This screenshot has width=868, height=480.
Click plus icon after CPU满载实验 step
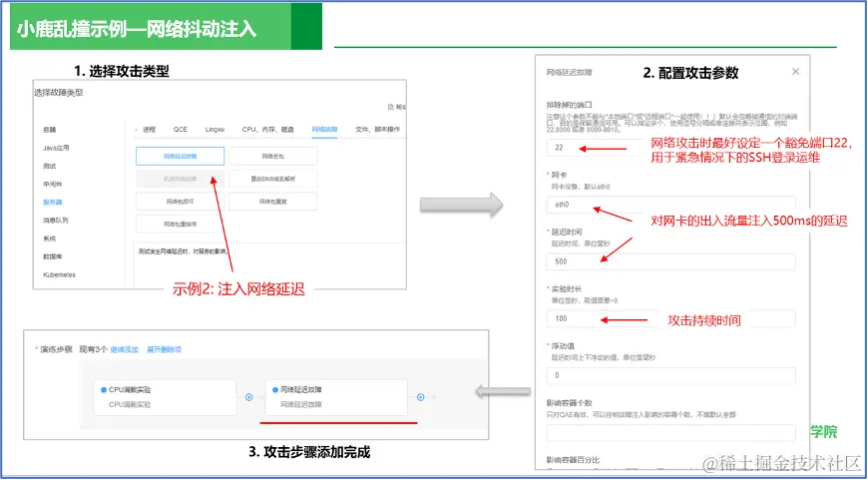click(249, 397)
